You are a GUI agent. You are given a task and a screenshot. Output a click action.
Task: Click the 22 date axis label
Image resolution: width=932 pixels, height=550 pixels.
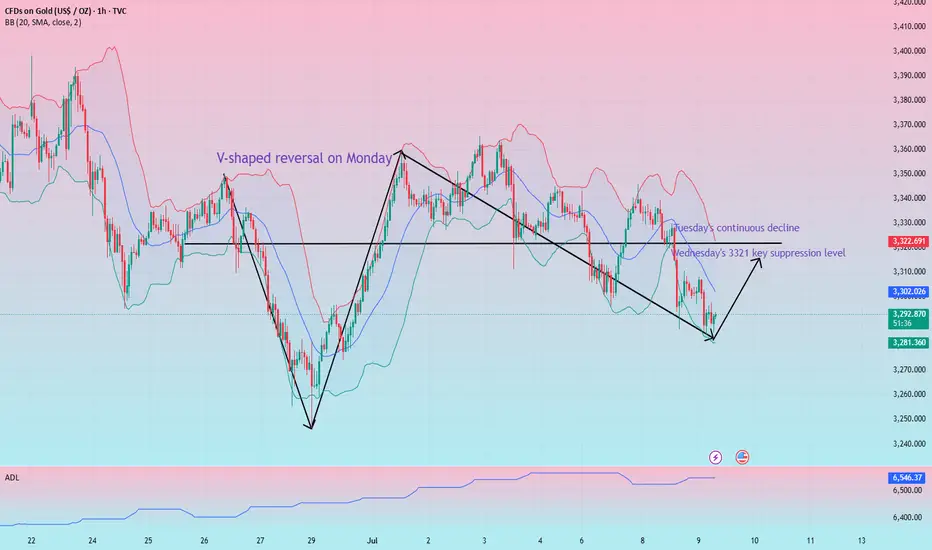32,540
